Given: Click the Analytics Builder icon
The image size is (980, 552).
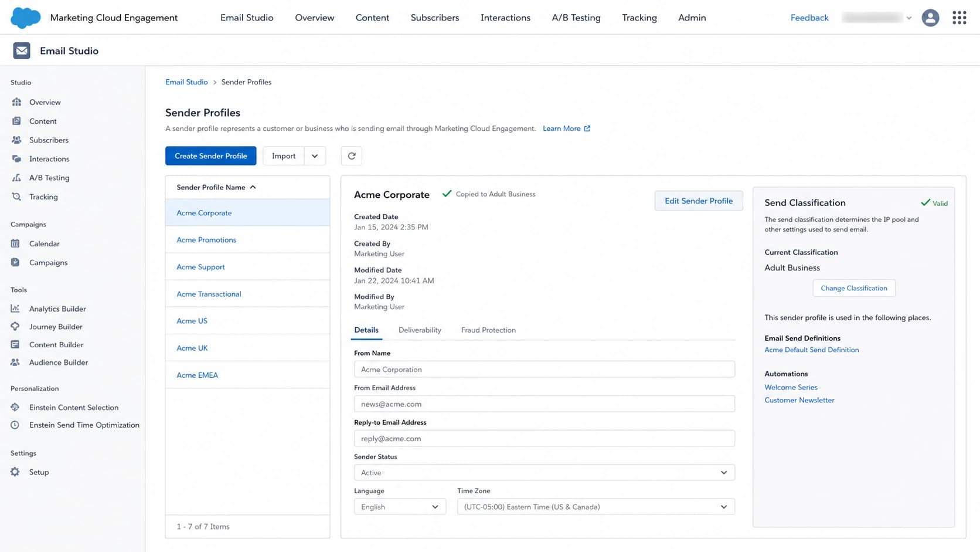Looking at the screenshot, I should coord(15,309).
